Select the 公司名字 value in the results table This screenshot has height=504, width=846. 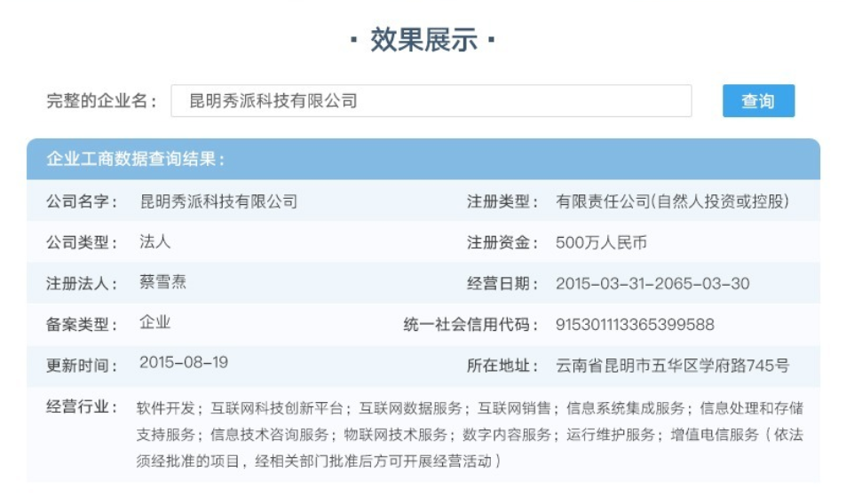click(x=218, y=201)
